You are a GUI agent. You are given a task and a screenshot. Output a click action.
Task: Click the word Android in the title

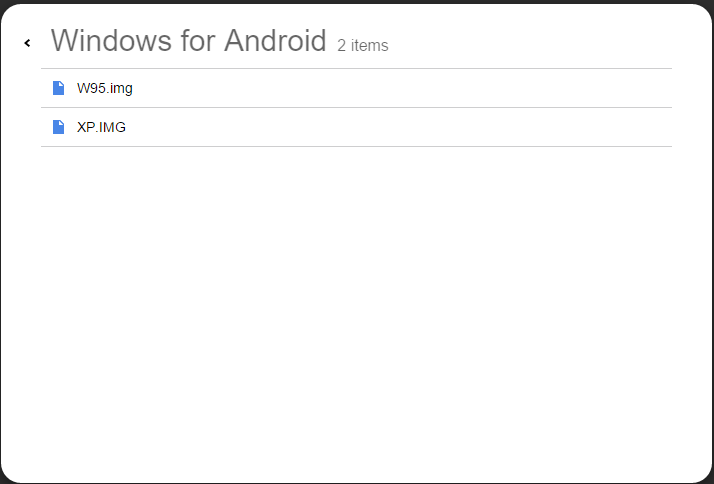[x=275, y=41]
